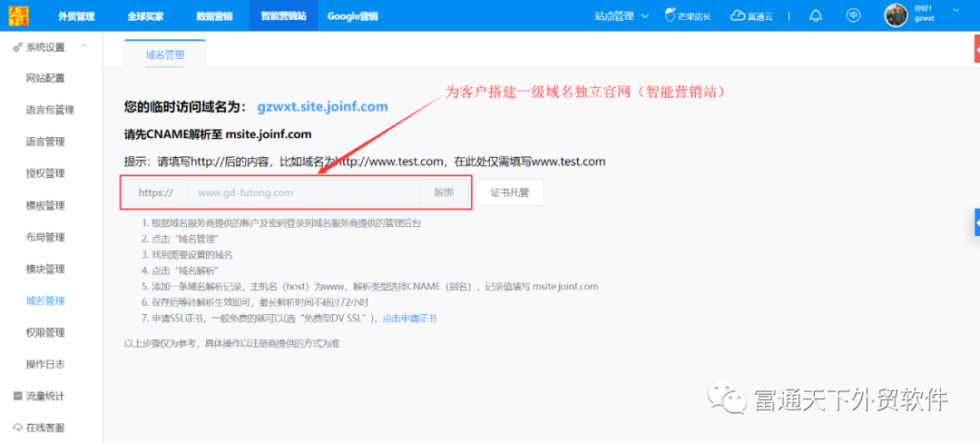Open 网站配置 in the sidebar

[x=45, y=78]
